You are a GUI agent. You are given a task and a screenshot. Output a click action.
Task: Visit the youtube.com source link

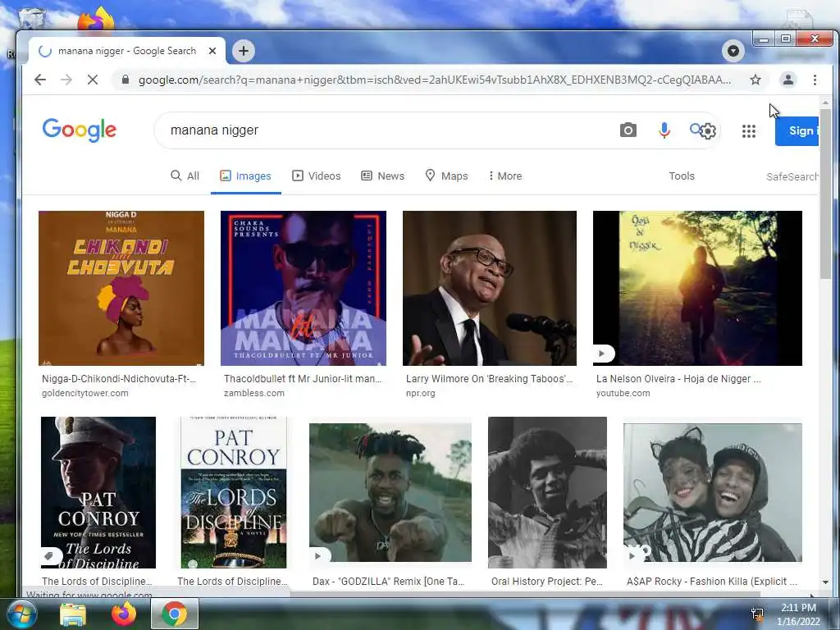pyautogui.click(x=623, y=393)
